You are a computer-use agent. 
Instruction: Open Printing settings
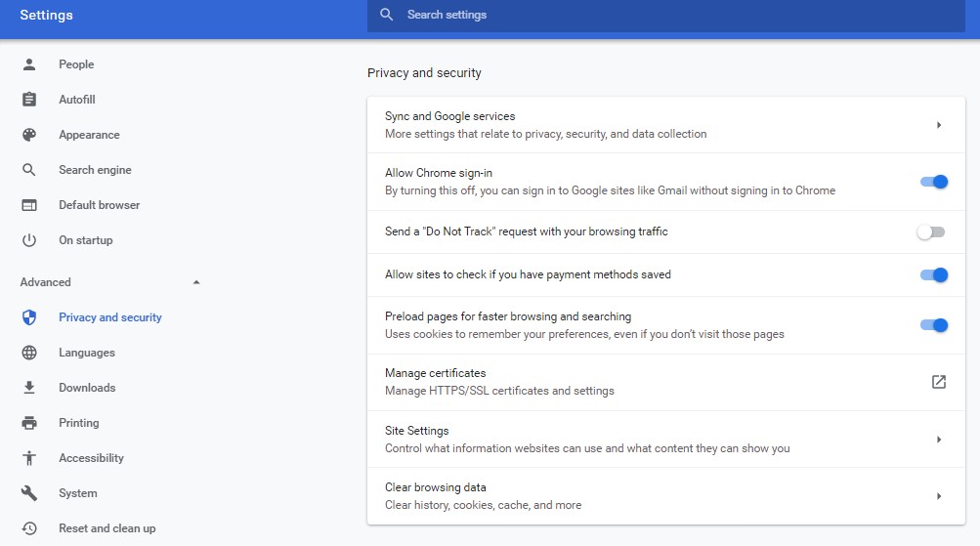click(x=79, y=423)
